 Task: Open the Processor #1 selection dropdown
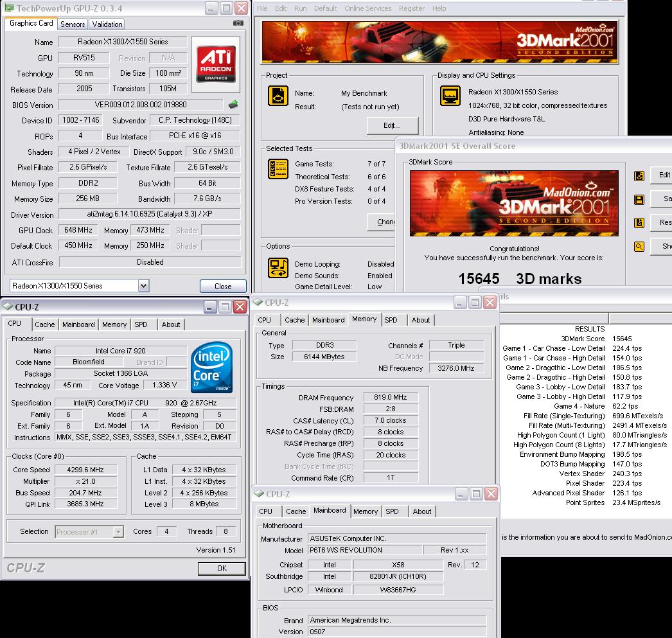118,532
